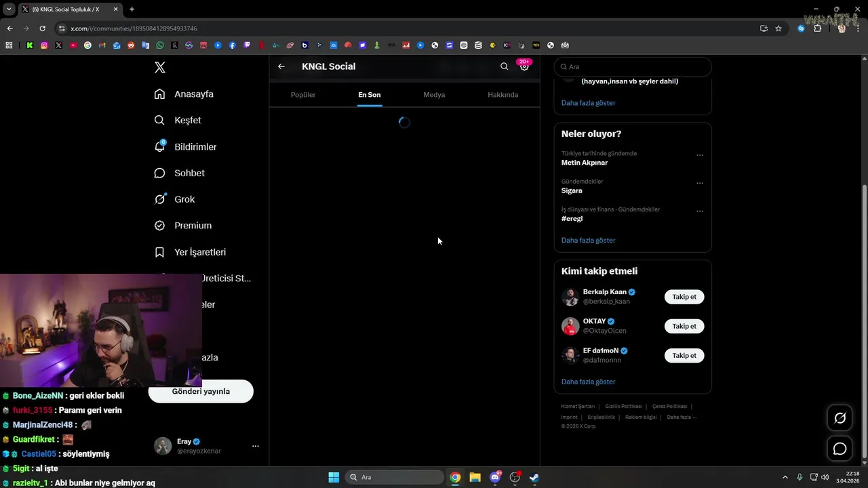Open the Hakkında tab
This screenshot has width=868, height=488.
pos(503,95)
